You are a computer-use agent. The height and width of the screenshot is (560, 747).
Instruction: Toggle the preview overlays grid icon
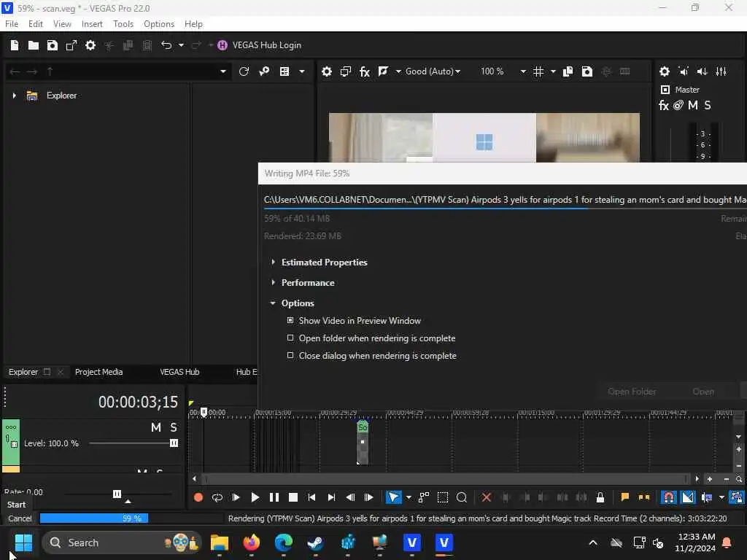(x=538, y=71)
